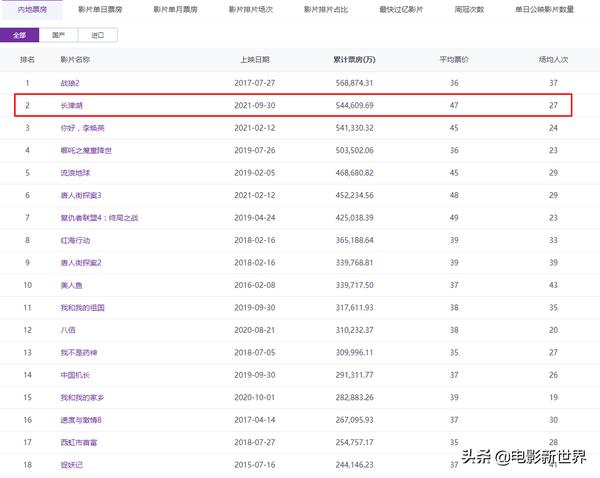Click the box office value 503,502.06
This screenshot has height=478, width=600.
[354, 150]
